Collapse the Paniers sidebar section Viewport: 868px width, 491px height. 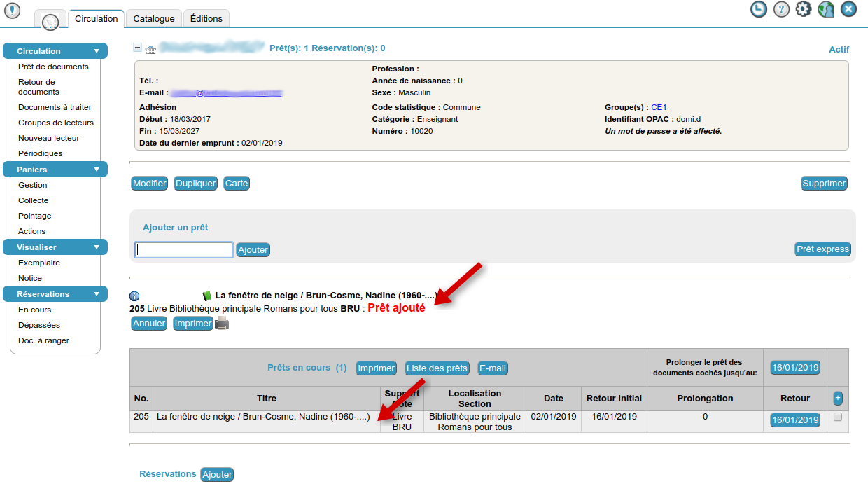97,170
